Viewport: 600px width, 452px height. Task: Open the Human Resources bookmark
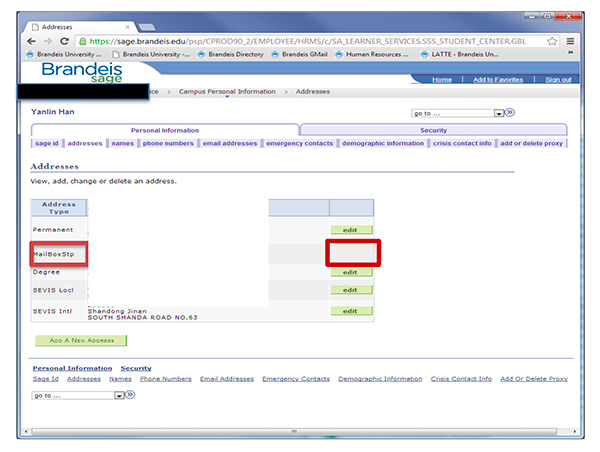[372, 54]
